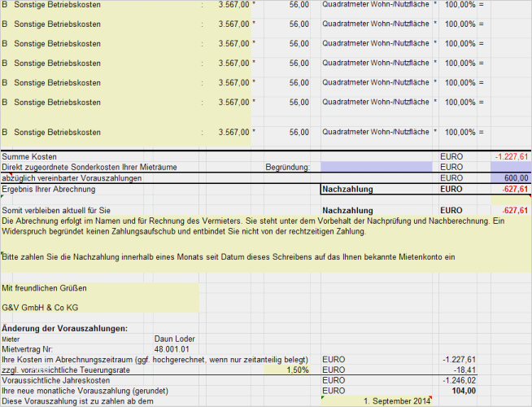Select the Bitte zahlen Sie die Nachzahlung text
532x407 pixels.
pos(229,257)
